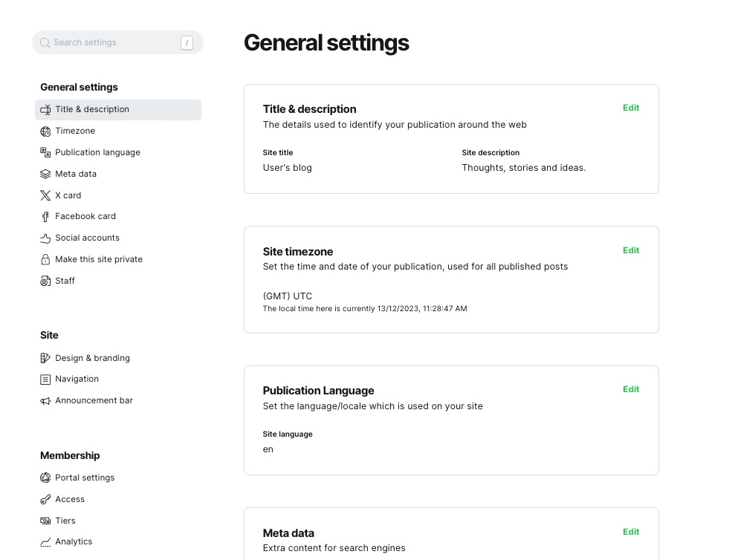The width and height of the screenshot is (732, 560).
Task: Click the Design & branding paintbrush icon
Action: (x=45, y=358)
